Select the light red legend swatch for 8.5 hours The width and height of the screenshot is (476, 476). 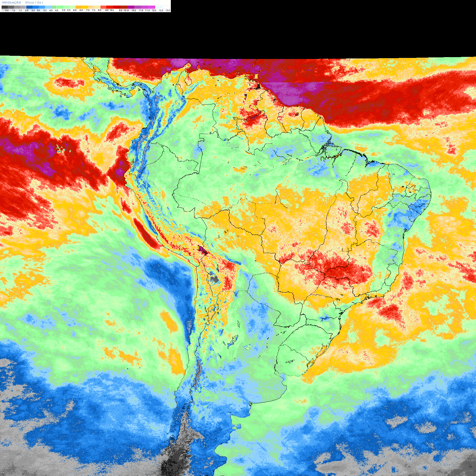point(103,7)
